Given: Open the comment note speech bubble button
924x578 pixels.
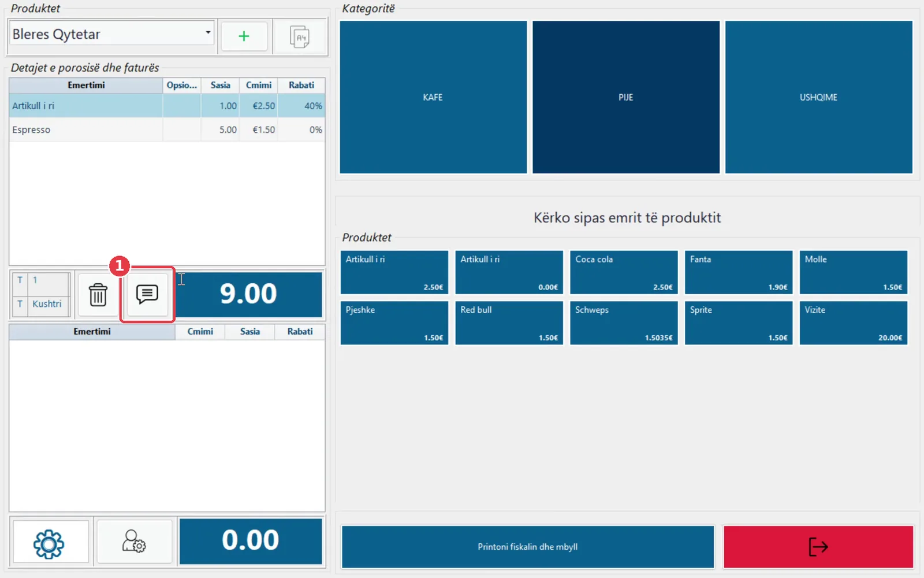Looking at the screenshot, I should coord(147,294).
